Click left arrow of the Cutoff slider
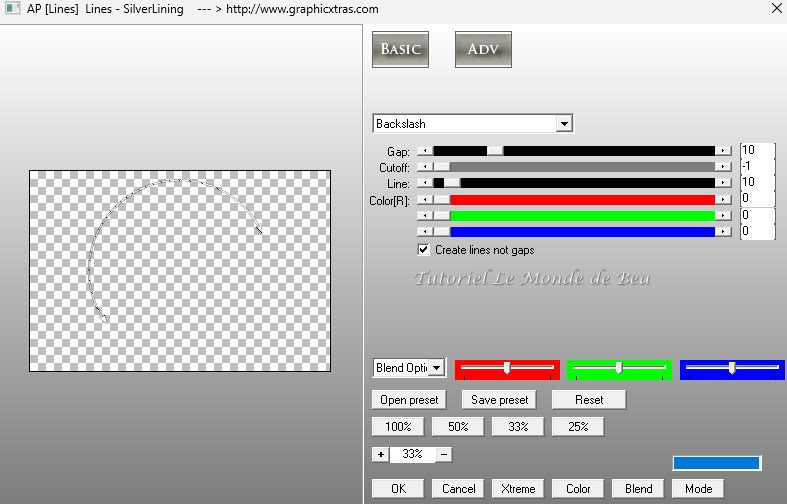The image size is (787, 504). point(425,167)
